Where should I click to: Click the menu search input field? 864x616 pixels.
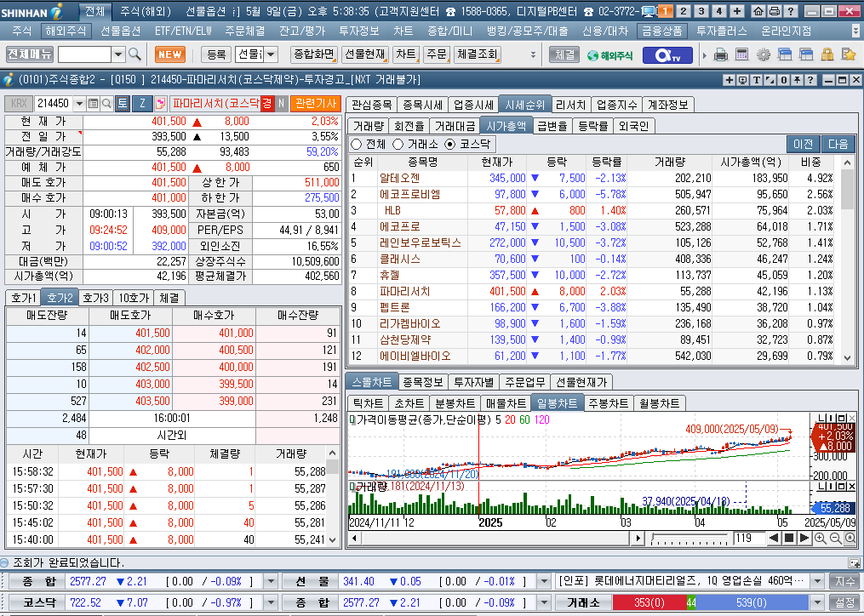coord(85,54)
